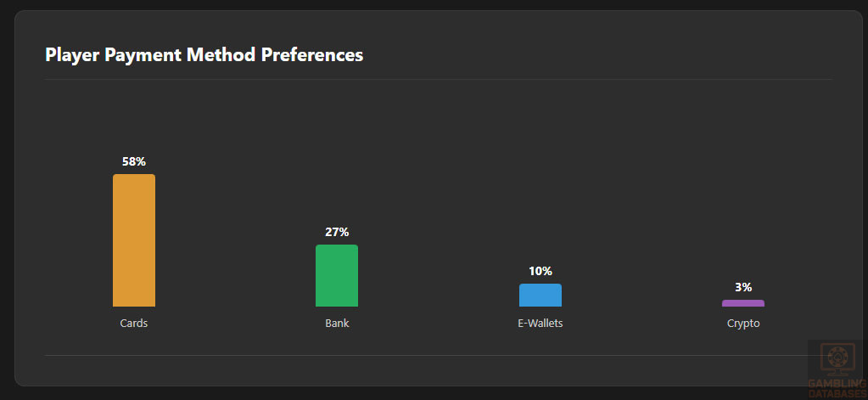The width and height of the screenshot is (868, 400).
Task: Click the DATABASES watermark text
Action: pyautogui.click(x=838, y=395)
